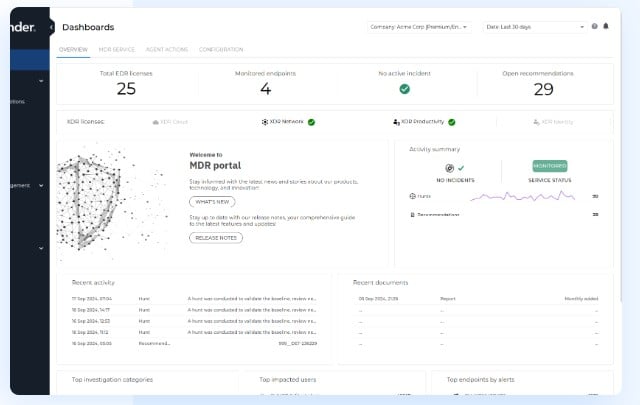The height and width of the screenshot is (405, 640).
Task: Click the green check beside XDR Productivity
Action: point(452,122)
